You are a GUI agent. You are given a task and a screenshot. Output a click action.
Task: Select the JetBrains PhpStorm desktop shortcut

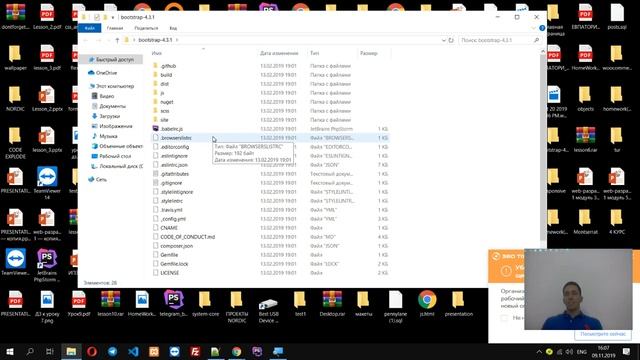coord(47,265)
